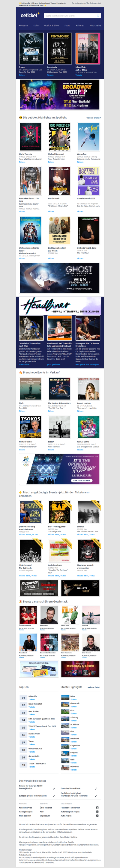Expand weitere Orte arrow link
Viewport: 120px width, 868px height.
(94, 687)
